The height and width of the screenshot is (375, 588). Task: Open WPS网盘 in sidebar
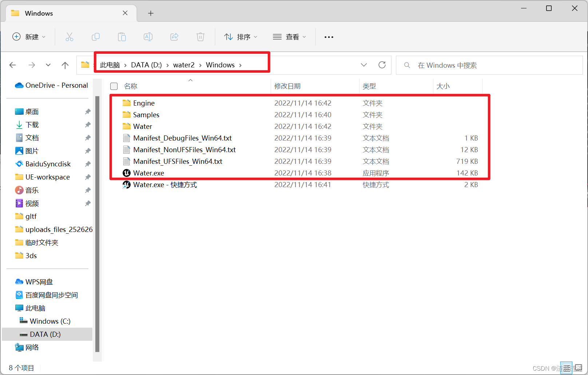(x=34, y=282)
